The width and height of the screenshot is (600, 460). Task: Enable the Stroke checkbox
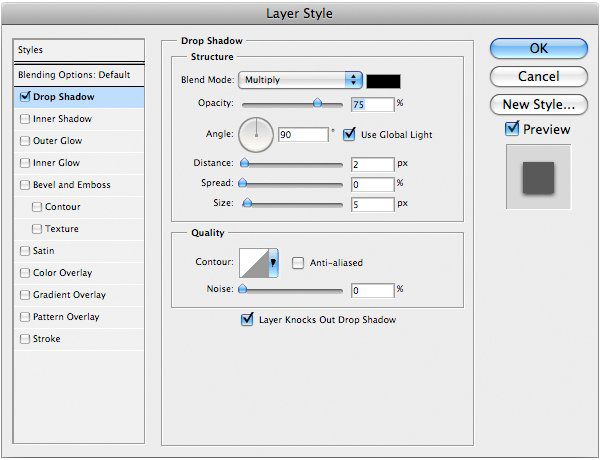(x=24, y=339)
